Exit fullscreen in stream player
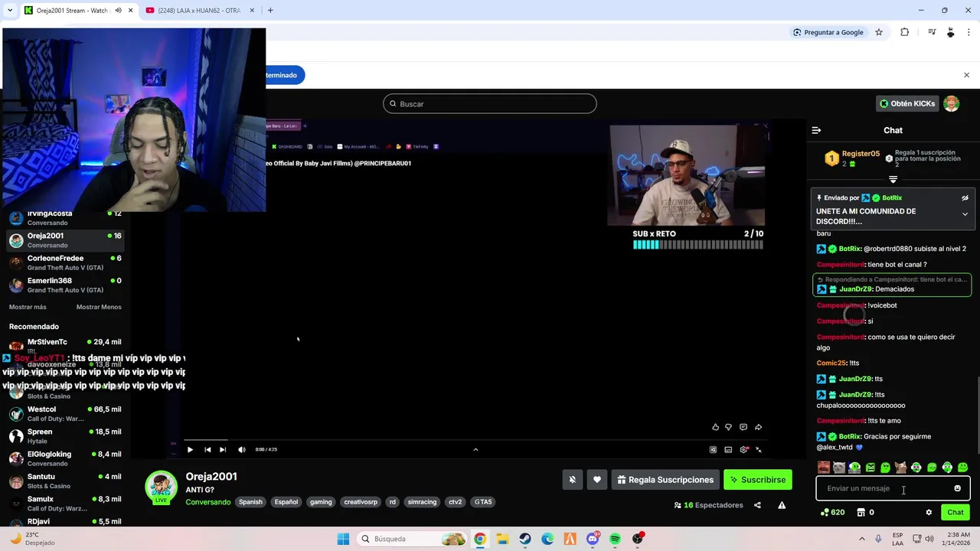The width and height of the screenshot is (980, 551). tap(759, 450)
